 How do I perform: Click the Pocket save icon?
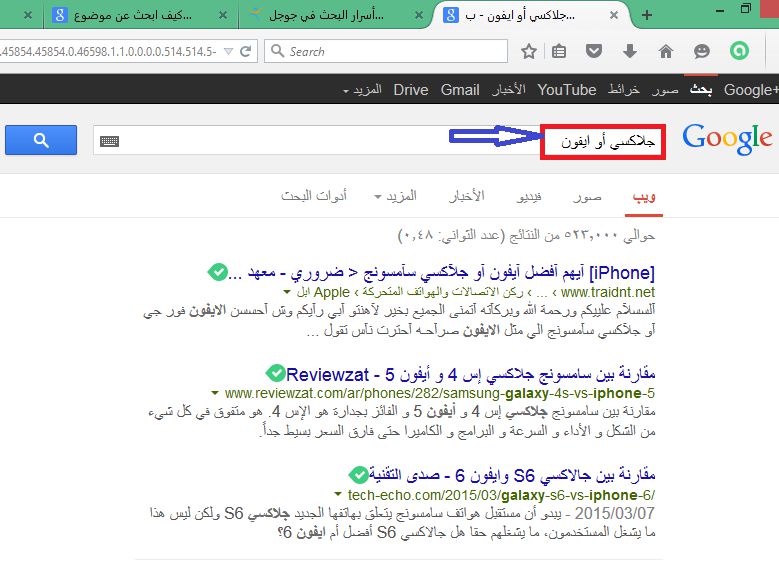tap(594, 51)
